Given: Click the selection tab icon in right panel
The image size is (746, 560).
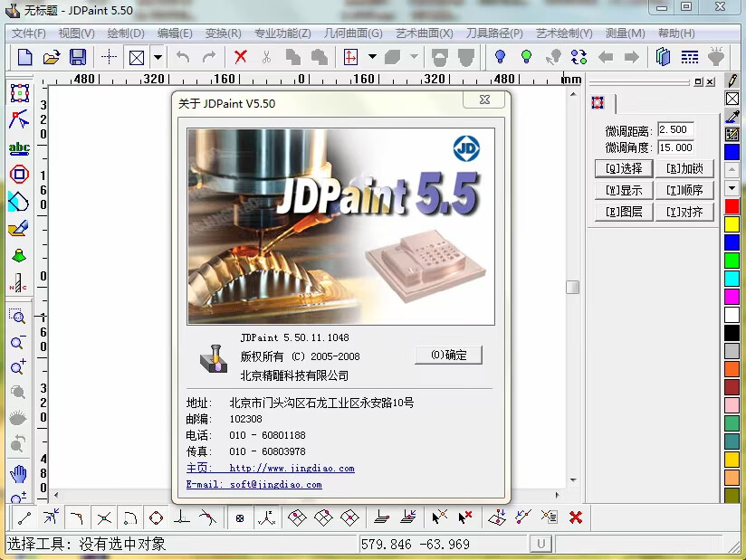Looking at the screenshot, I should pyautogui.click(x=598, y=103).
